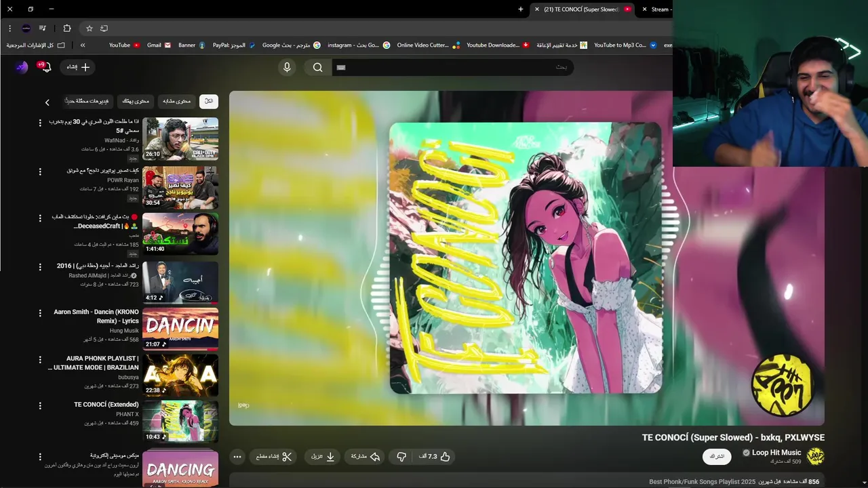Open options menu for AURA PHONK PLAYLIST

point(40,360)
